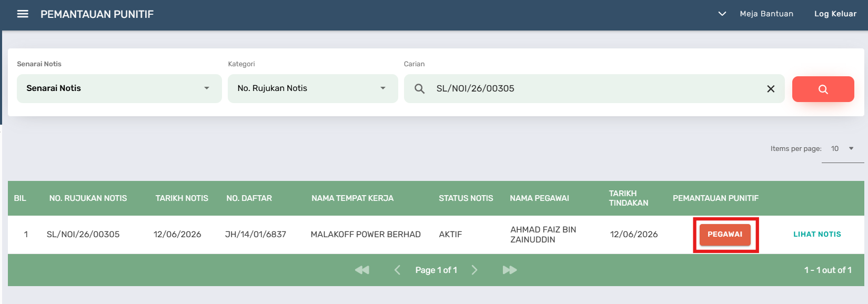This screenshot has height=304, width=868.
Task: Select MALAKOFF POWER BERHAD cell
Action: point(366,235)
